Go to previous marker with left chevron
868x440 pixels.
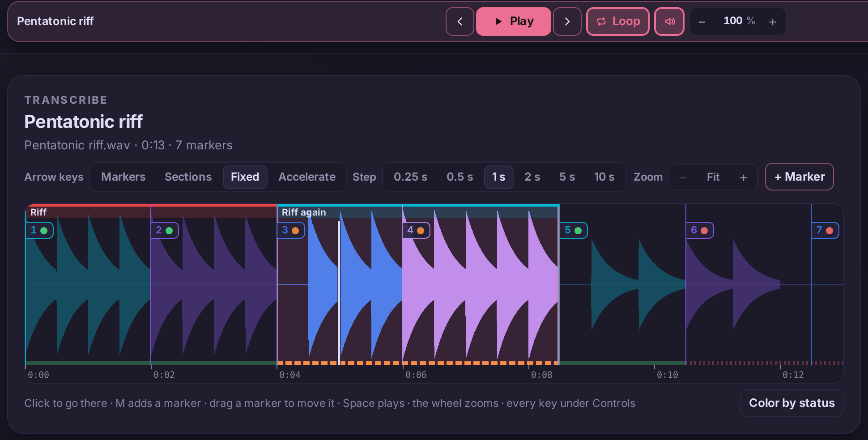(x=460, y=21)
